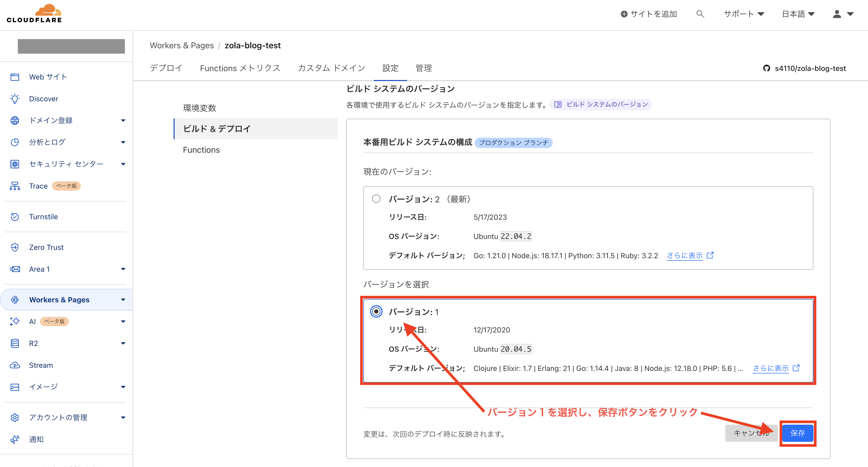868x467 pixels.
Task: Open the search magnifier icon
Action: tap(700, 14)
